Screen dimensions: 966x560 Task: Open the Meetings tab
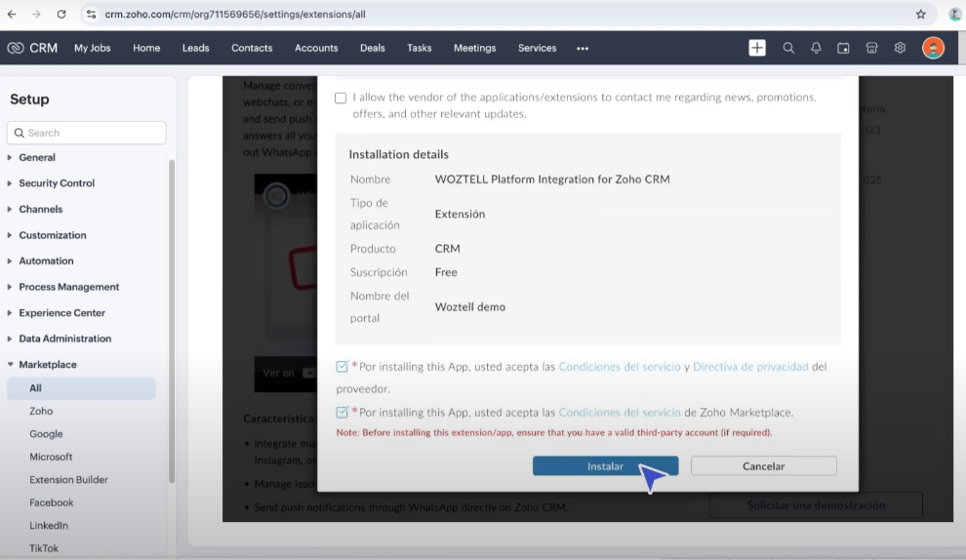[x=475, y=48]
